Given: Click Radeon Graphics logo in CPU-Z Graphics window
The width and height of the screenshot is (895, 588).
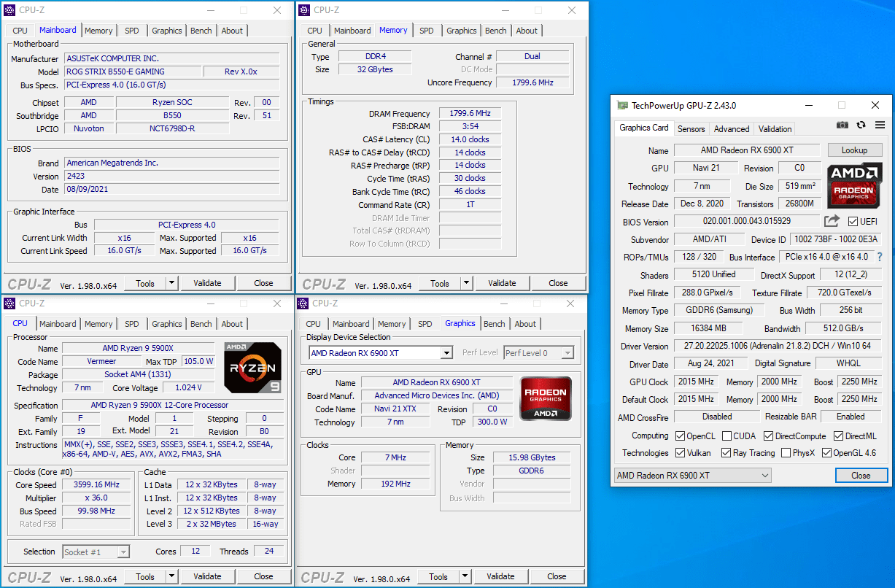Looking at the screenshot, I should pos(546,401).
